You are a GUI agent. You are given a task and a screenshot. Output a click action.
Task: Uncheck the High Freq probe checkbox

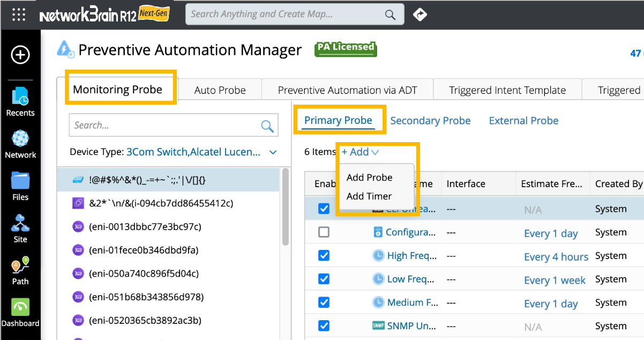tap(324, 256)
